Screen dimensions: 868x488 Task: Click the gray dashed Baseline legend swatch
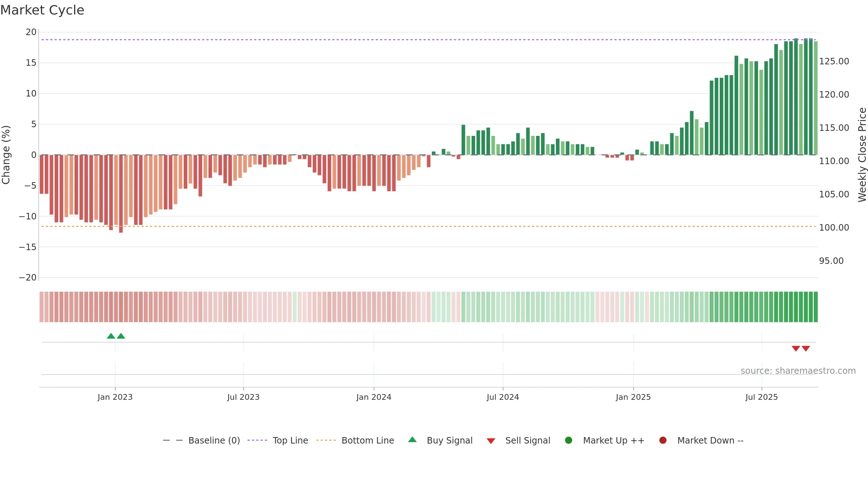click(x=173, y=440)
